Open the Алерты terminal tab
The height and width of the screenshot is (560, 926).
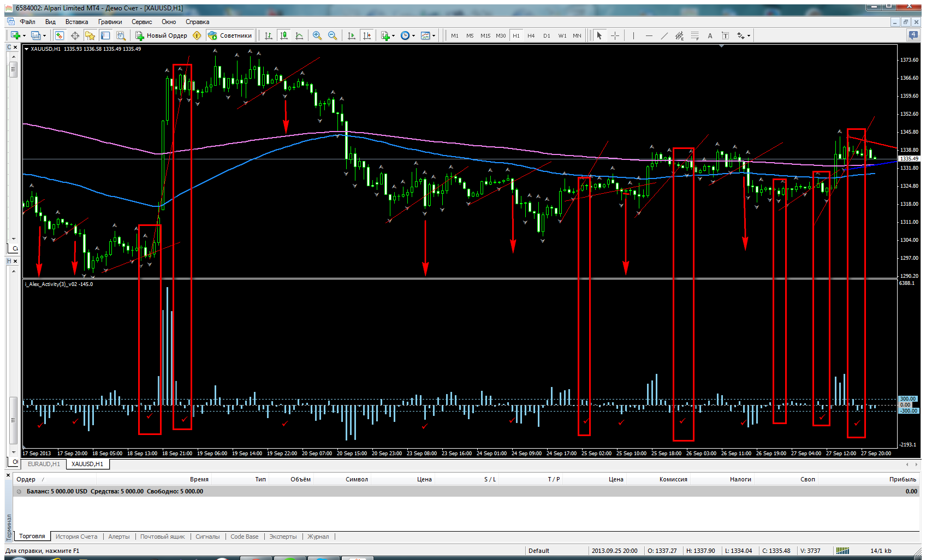pos(119,537)
